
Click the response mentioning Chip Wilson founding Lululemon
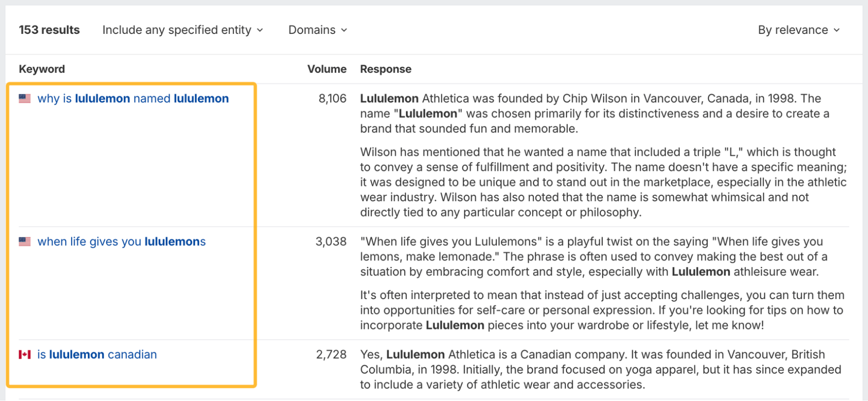coord(594,113)
